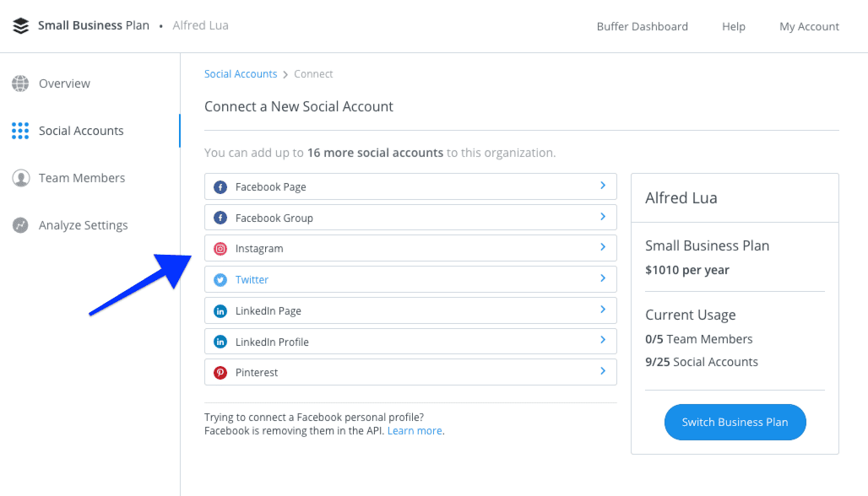Go to Buffer Dashboard in header
868x496 pixels.
pos(643,26)
